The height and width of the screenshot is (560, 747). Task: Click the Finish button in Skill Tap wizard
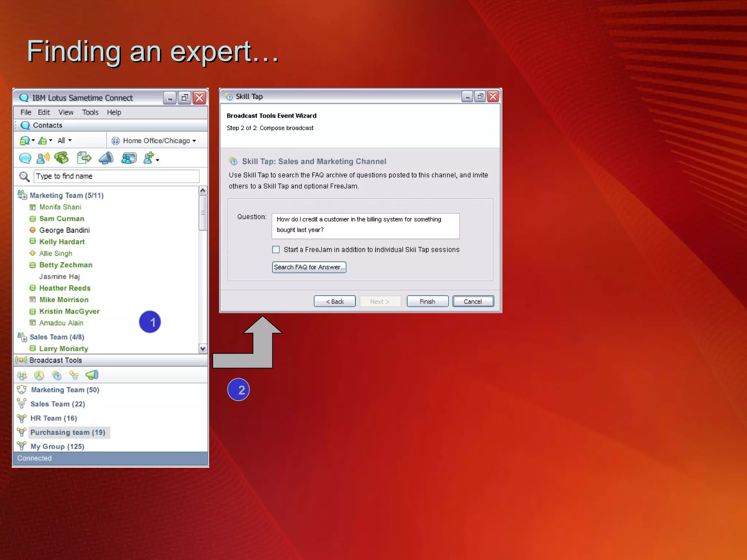pyautogui.click(x=427, y=302)
